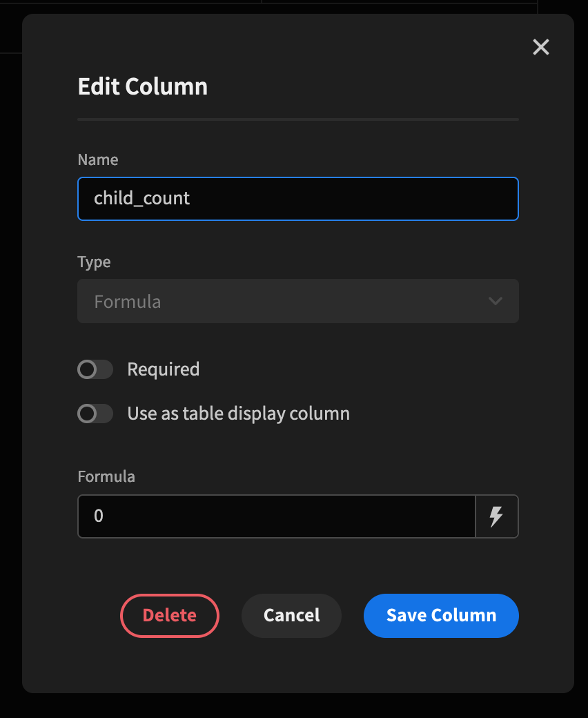
Task: Cancel editing the column
Action: (x=291, y=615)
